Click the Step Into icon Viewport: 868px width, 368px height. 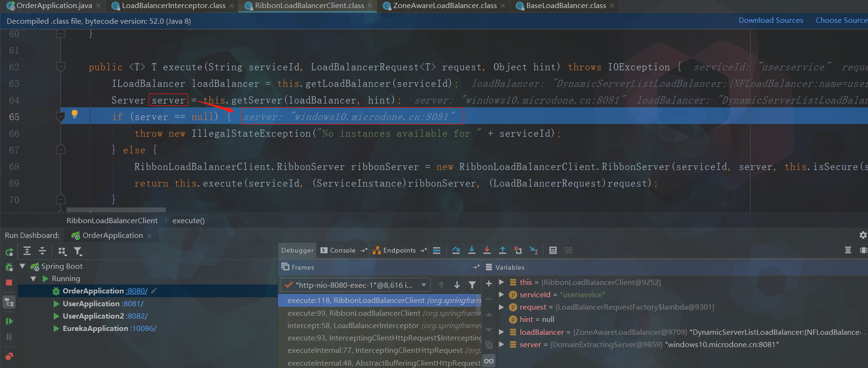pos(472,250)
